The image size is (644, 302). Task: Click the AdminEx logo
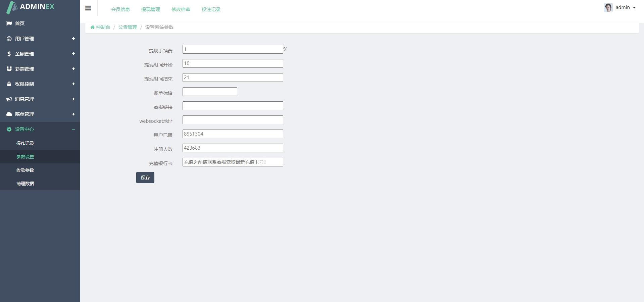click(x=31, y=7)
